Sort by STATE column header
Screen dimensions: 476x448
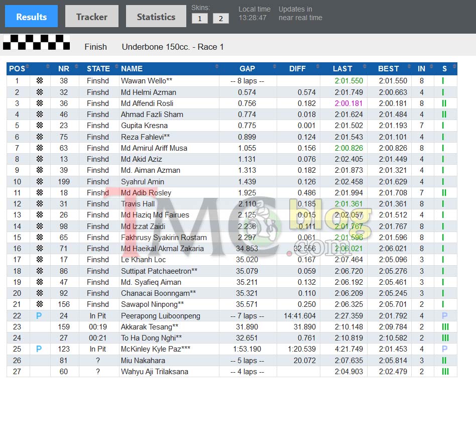point(98,69)
